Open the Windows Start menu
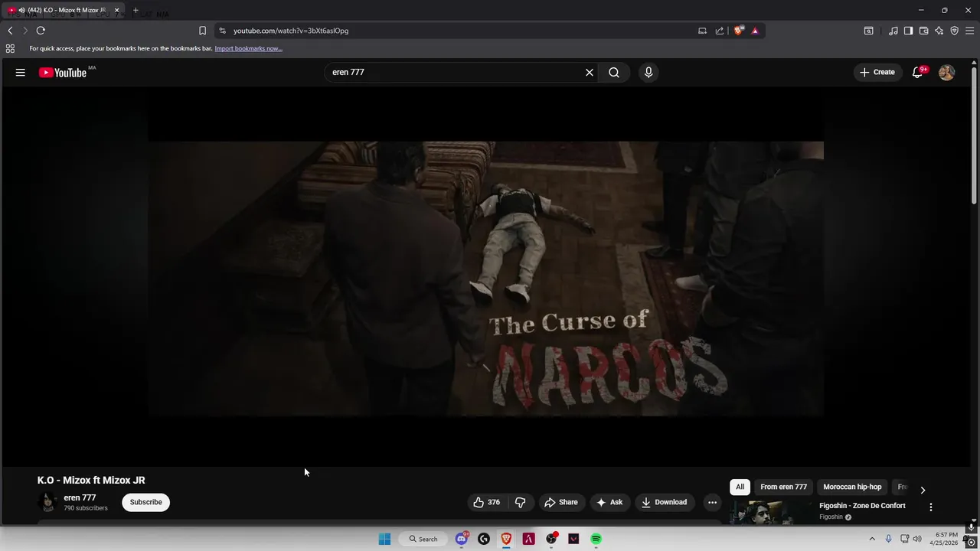The image size is (980, 551). [x=384, y=539]
